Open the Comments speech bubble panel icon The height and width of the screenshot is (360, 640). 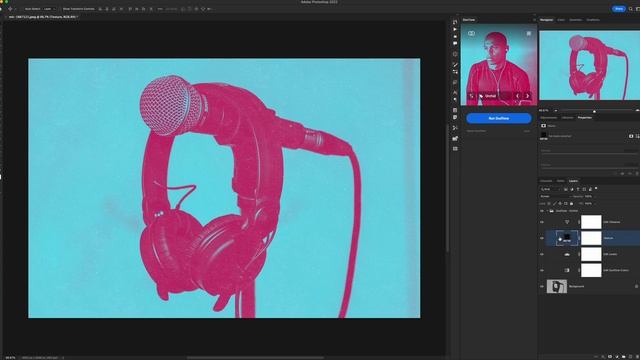click(x=455, y=43)
